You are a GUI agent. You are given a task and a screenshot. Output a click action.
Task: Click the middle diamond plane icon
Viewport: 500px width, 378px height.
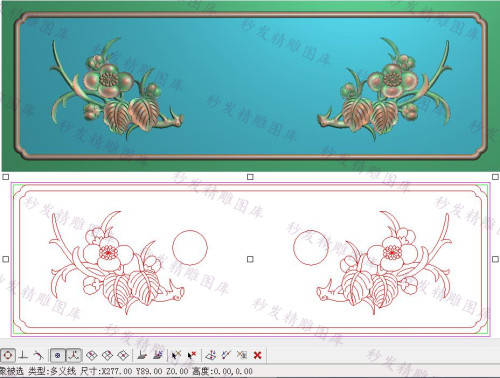tap(107, 355)
